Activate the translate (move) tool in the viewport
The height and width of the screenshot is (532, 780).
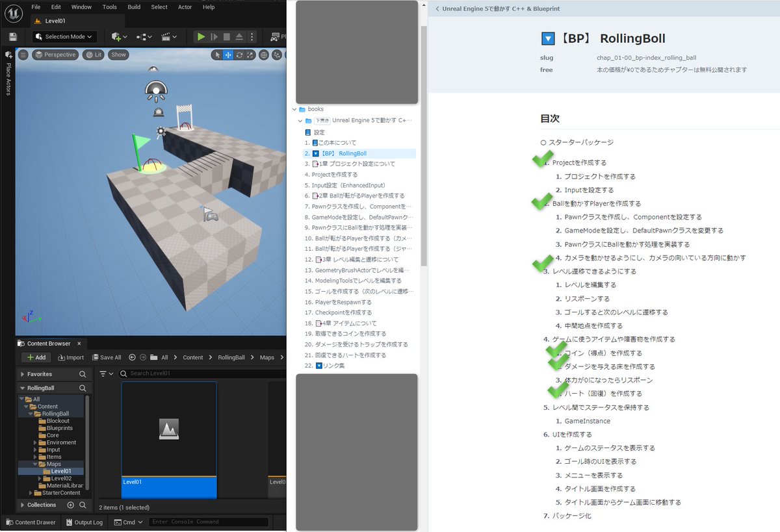(228, 55)
